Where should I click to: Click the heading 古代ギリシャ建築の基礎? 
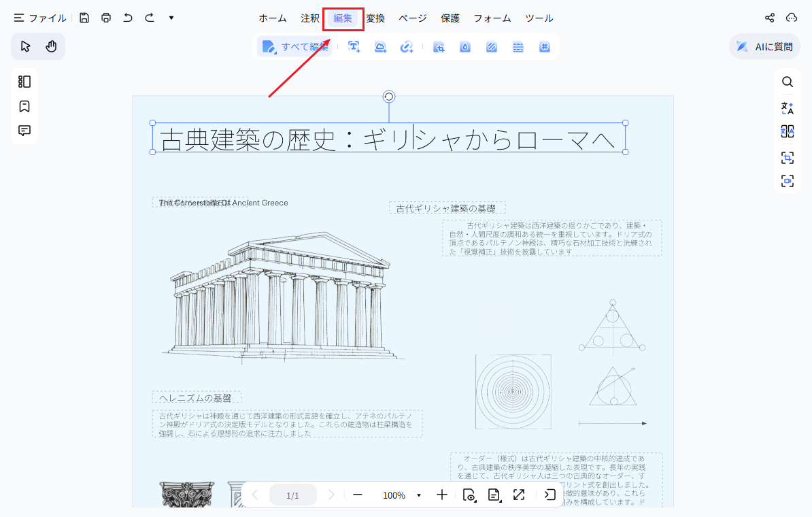[x=446, y=209]
